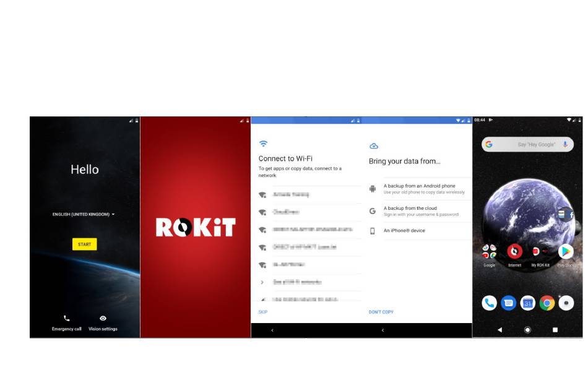Tap the Recents square navigation button
The width and height of the screenshot is (588, 380).
[555, 330]
